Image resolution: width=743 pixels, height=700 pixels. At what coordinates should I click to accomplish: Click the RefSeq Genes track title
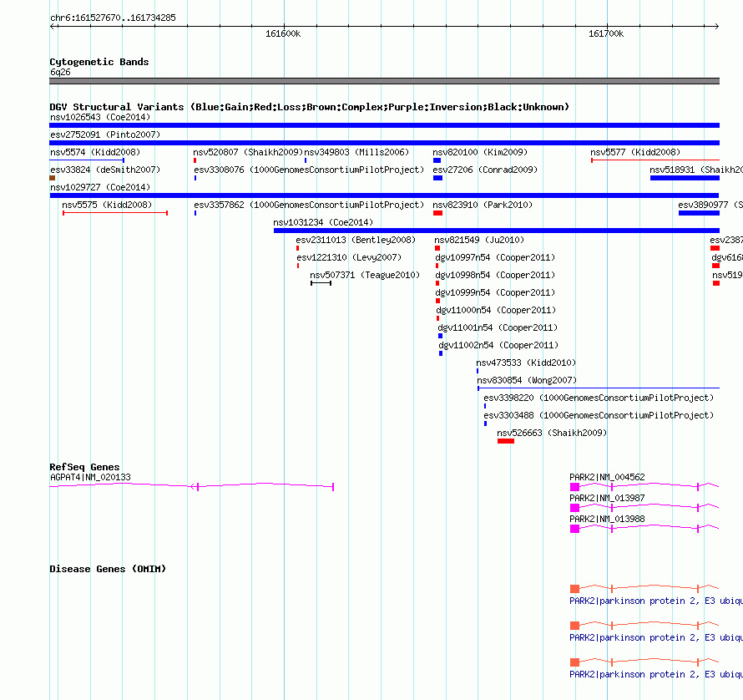coord(84,467)
